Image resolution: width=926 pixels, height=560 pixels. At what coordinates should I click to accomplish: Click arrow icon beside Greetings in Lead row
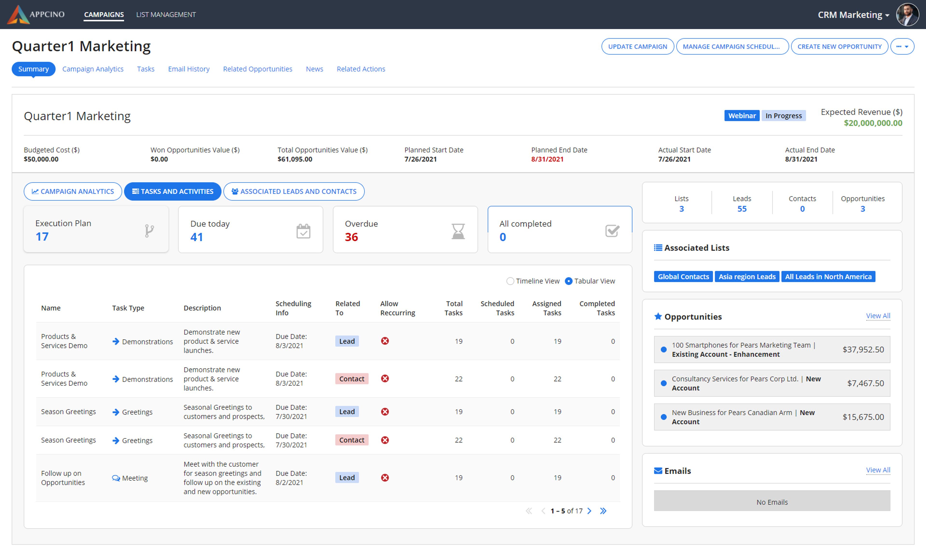(x=116, y=412)
